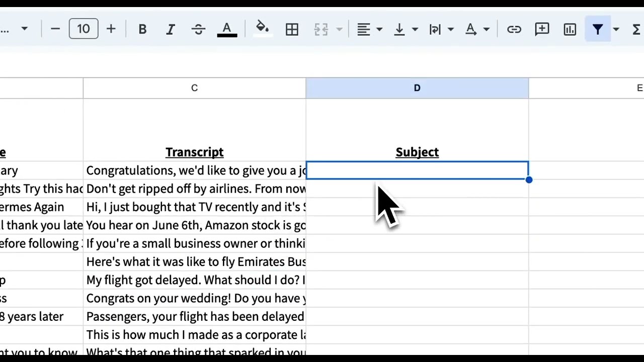The image size is (644, 362).
Task: Increase font size with plus button
Action: 111,29
